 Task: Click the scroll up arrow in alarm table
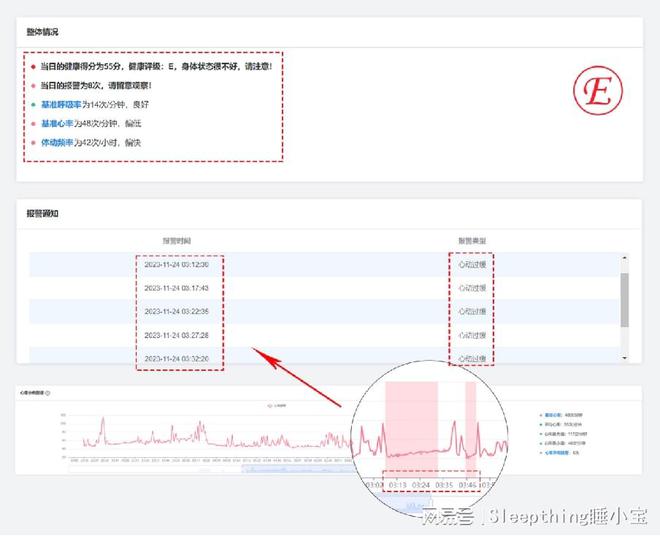click(625, 258)
